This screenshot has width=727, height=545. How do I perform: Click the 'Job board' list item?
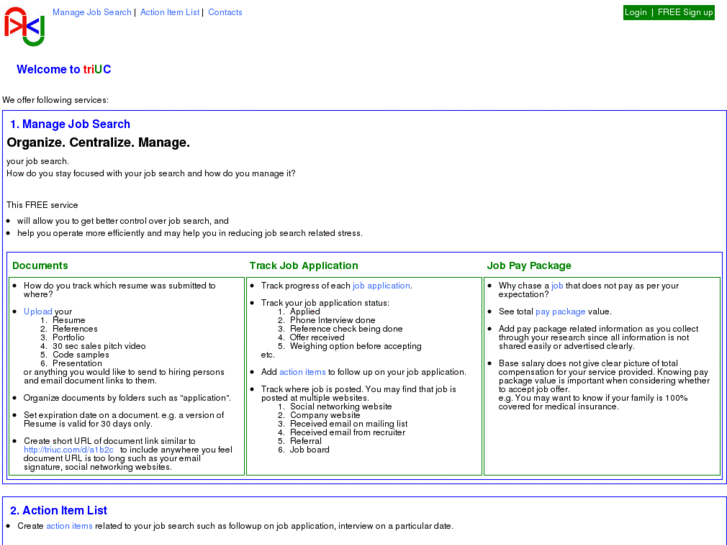coord(310,449)
